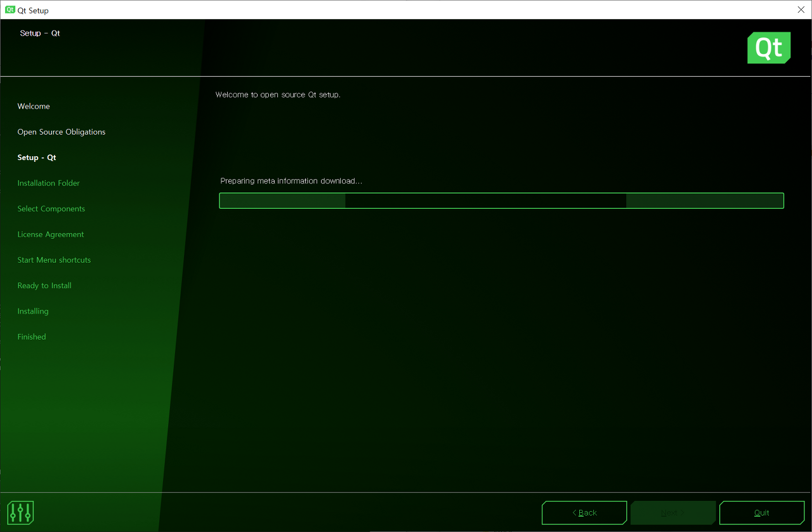812x532 pixels.
Task: Select the Ready to Install step
Action: point(44,286)
